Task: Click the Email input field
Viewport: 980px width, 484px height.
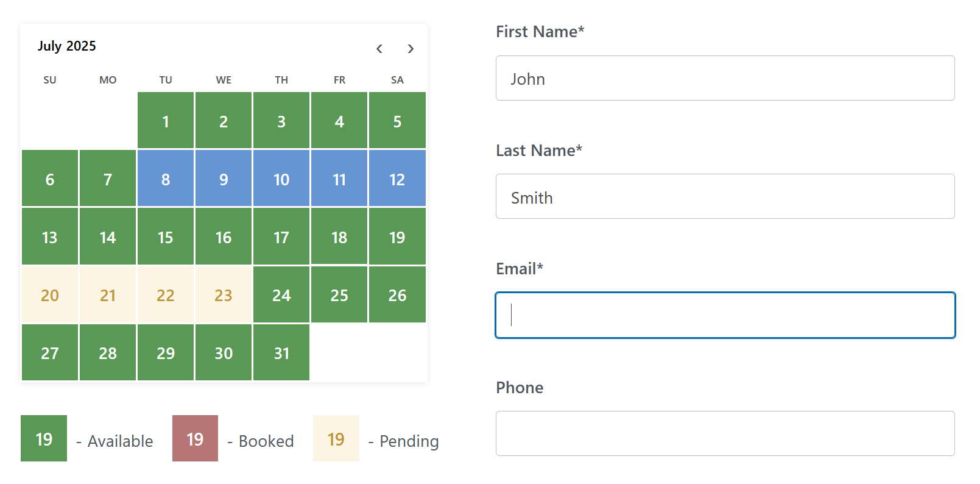Action: tap(725, 315)
